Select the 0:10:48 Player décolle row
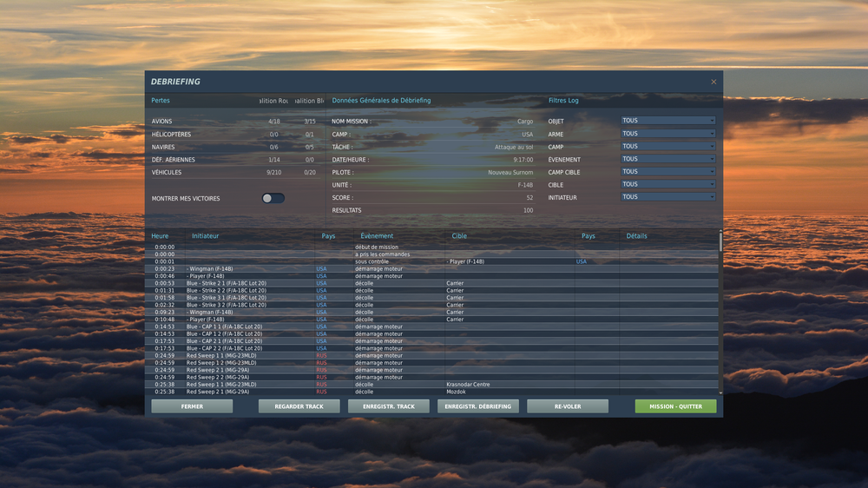 click(x=431, y=319)
